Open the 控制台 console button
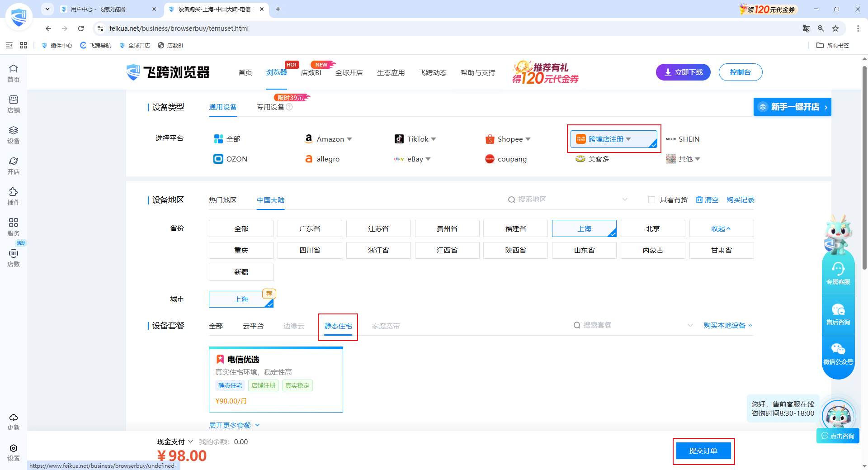The height and width of the screenshot is (470, 868). click(741, 72)
